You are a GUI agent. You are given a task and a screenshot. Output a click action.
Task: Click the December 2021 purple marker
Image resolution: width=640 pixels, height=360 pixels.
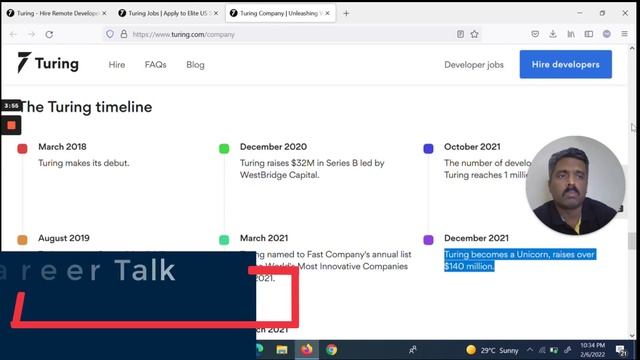point(428,240)
